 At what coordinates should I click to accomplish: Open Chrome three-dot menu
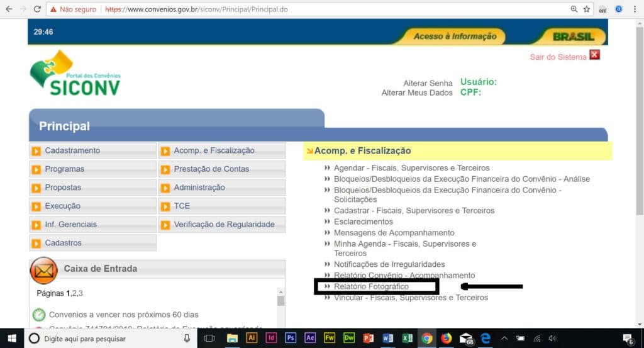tap(635, 9)
